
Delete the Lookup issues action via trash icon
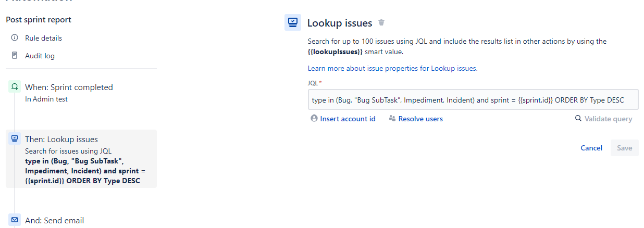point(381,23)
